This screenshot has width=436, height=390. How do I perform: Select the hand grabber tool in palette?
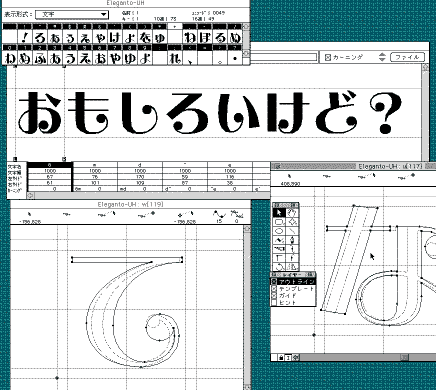(x=292, y=213)
